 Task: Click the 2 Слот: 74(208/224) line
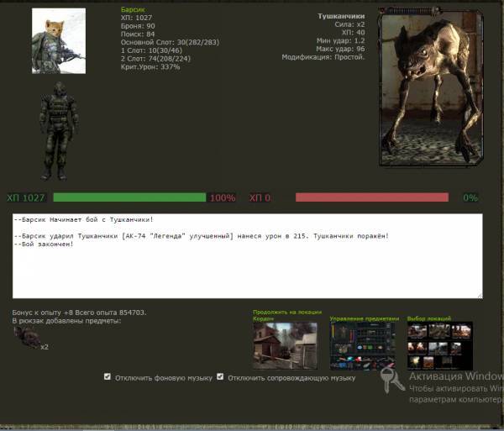point(155,59)
